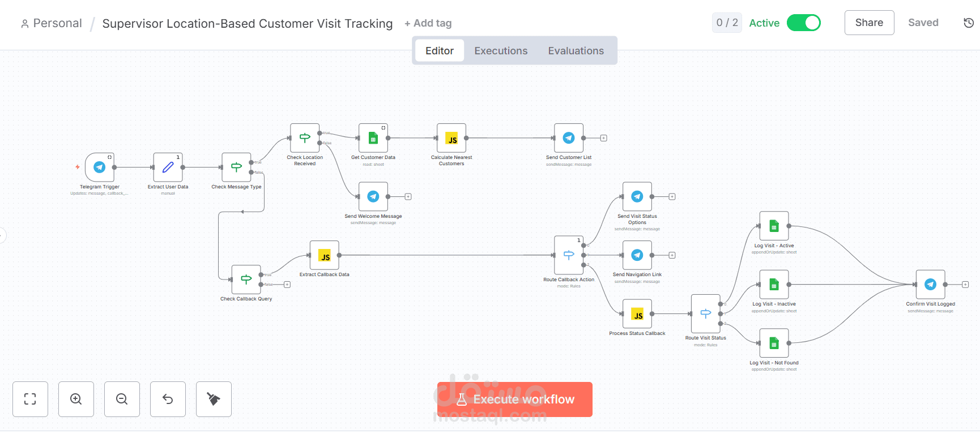Undo the last change
980x434 pixels.
tap(168, 399)
